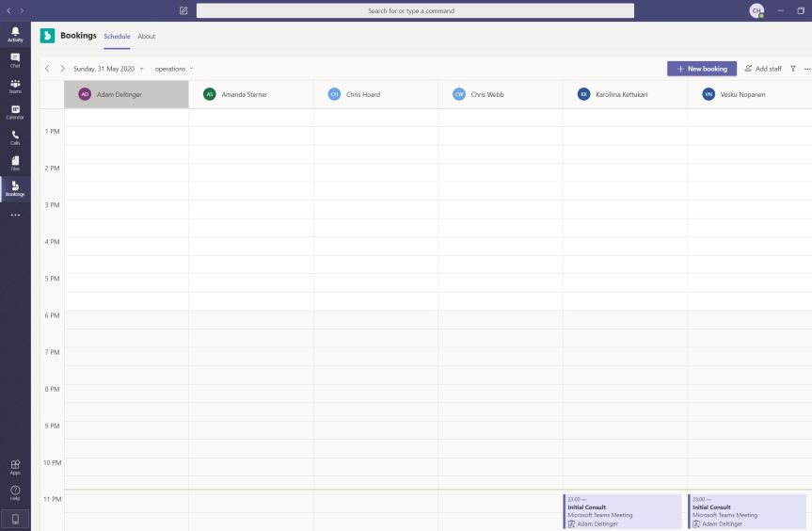Show more apps via ellipsis in sidebar

(15, 215)
